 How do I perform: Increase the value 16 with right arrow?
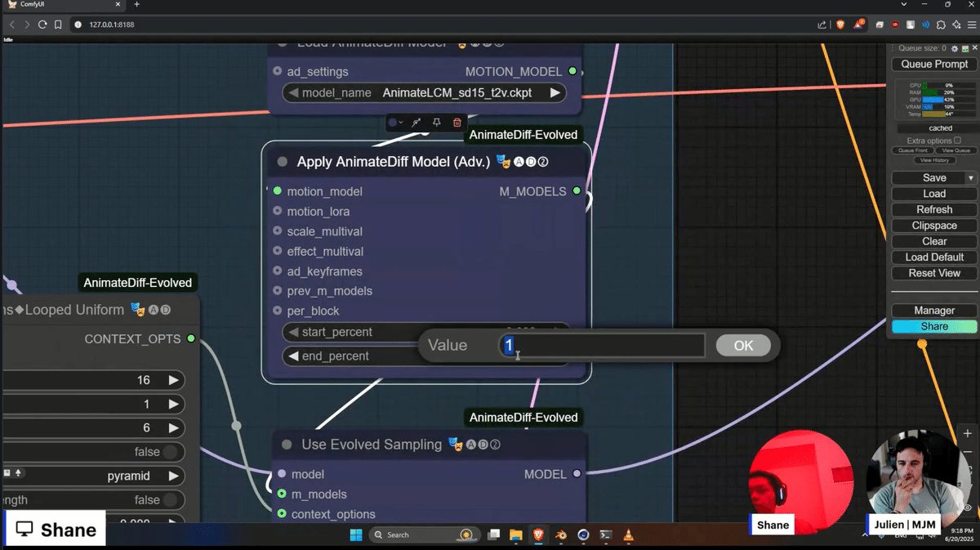(x=173, y=380)
